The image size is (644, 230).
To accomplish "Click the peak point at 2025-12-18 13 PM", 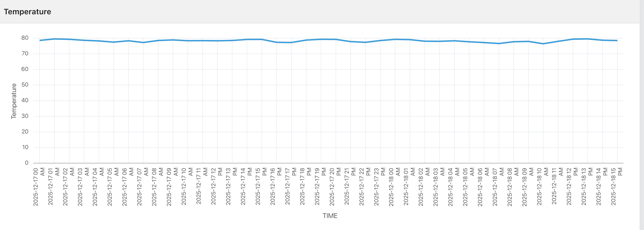I will coord(588,39).
